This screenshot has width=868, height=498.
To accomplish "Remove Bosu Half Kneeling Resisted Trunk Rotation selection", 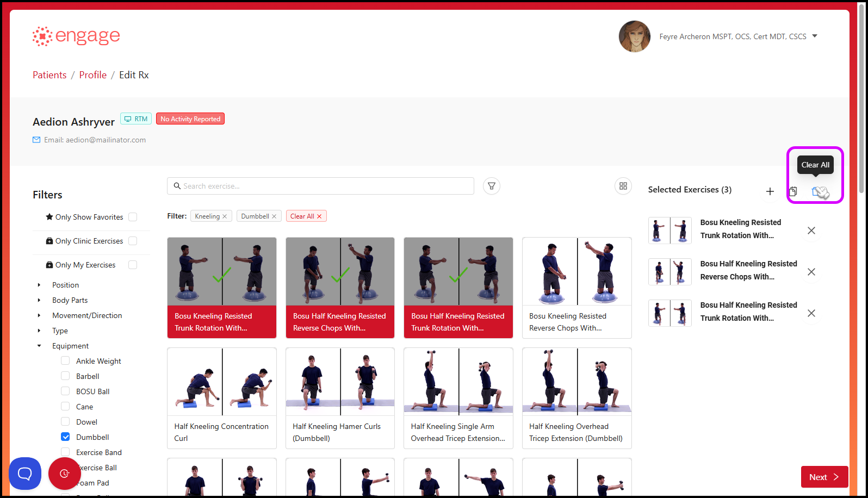I will point(811,313).
